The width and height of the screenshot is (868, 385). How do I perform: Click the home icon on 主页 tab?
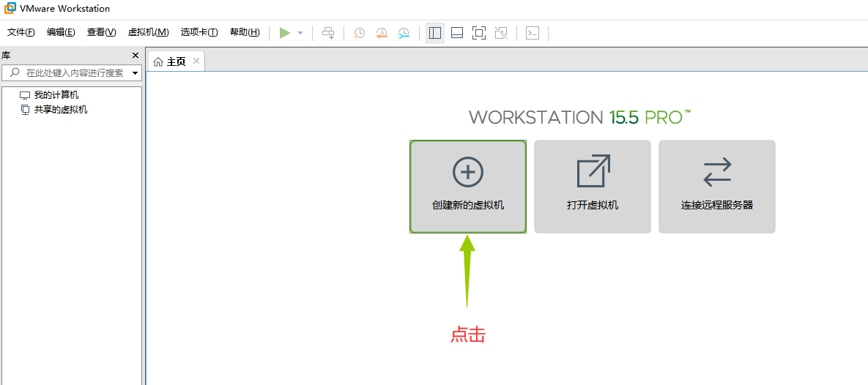click(x=158, y=61)
